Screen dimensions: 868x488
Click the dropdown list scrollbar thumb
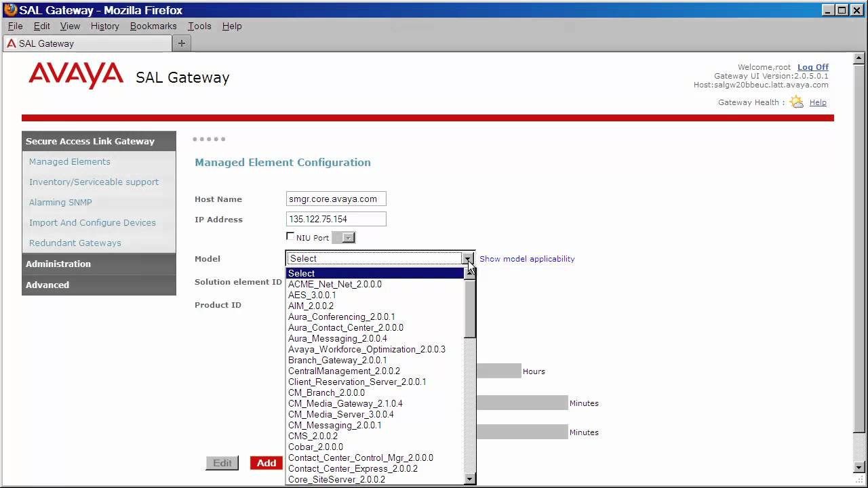(x=470, y=308)
